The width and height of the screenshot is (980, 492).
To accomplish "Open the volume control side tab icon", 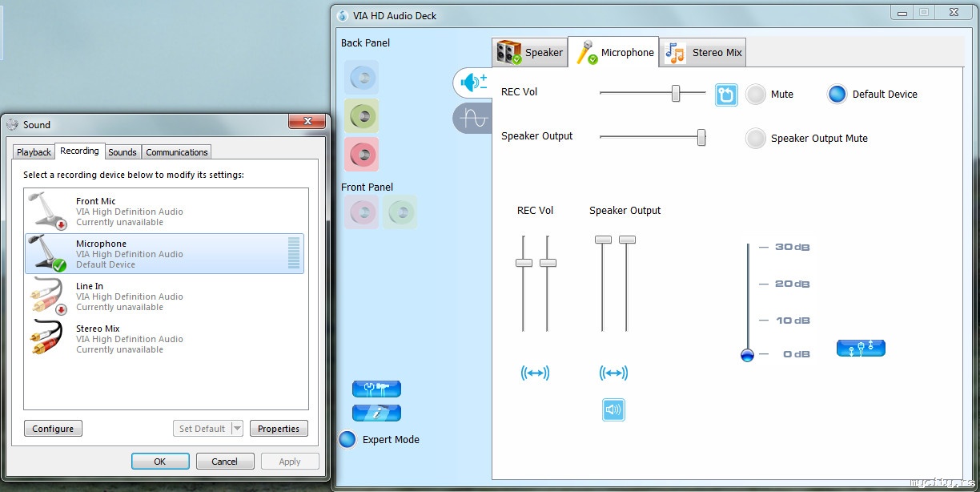I will pos(474,82).
